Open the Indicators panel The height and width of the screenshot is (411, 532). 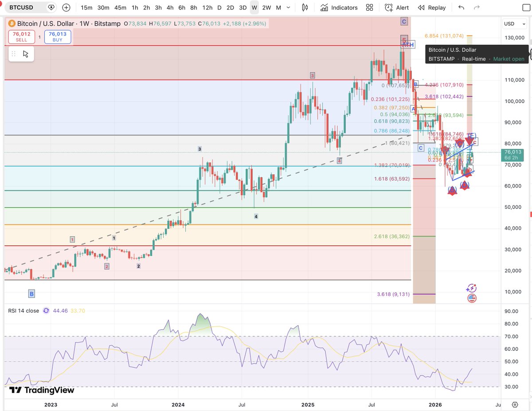pos(339,8)
